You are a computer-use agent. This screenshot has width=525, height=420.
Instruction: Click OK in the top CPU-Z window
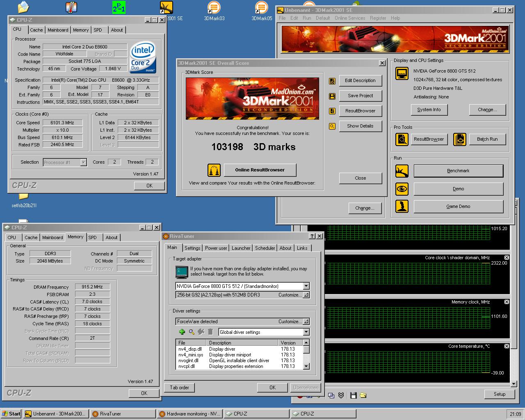coord(149,186)
